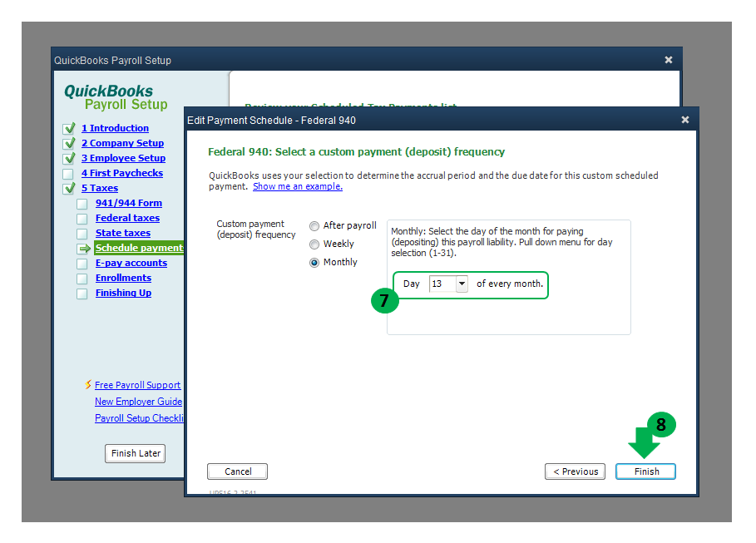Open the Day of month dropdown arrow
Screen dimensions: 756x543
tap(462, 284)
